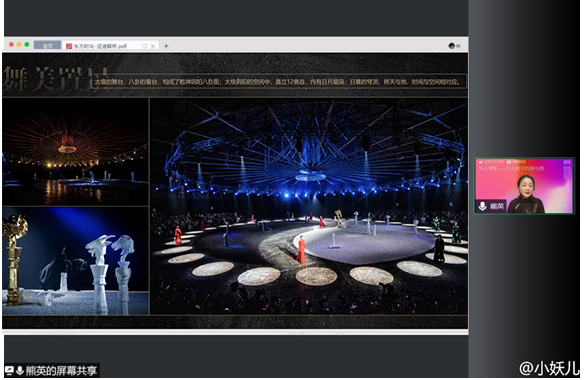Viewport: 584px width, 380px height.
Task: Click the green microphone icon beside 熊英的屏幕共享
Action: (x=19, y=370)
